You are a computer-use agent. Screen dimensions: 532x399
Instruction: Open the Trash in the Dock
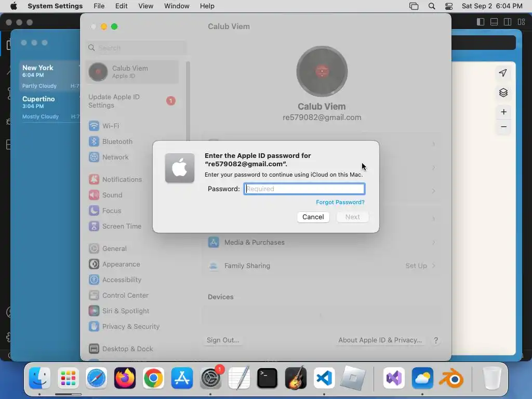pos(492,378)
